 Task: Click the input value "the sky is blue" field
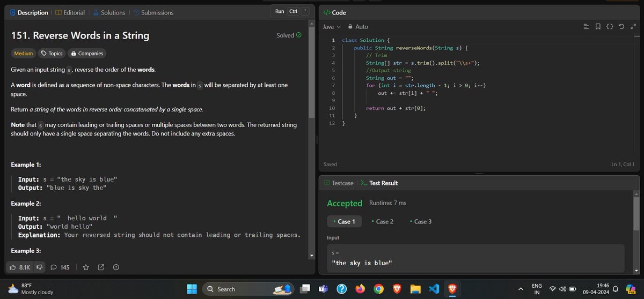point(475,258)
